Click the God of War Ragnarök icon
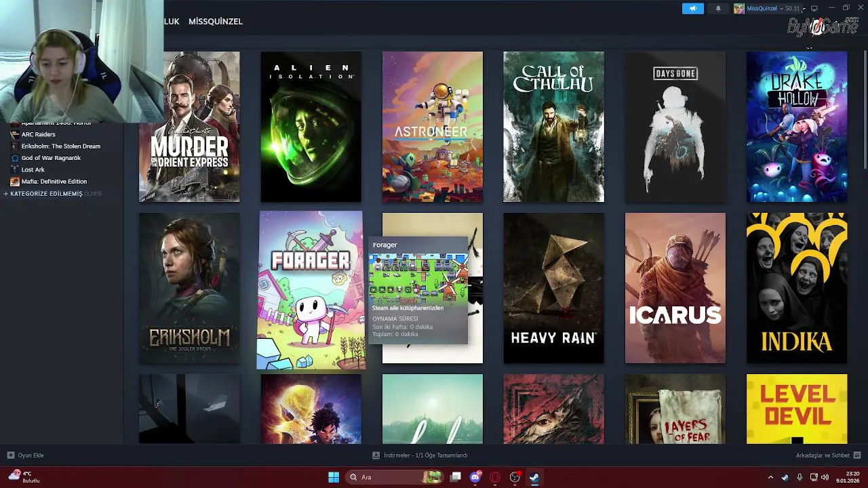Image resolution: width=868 pixels, height=488 pixels. 15,158
